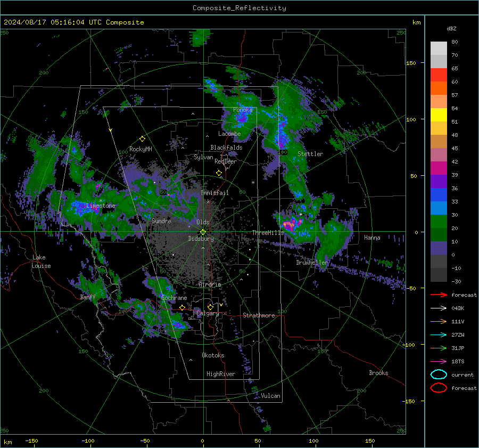Click the Didsbury label
Image resolution: width=479 pixels, height=448 pixels.
click(x=201, y=239)
